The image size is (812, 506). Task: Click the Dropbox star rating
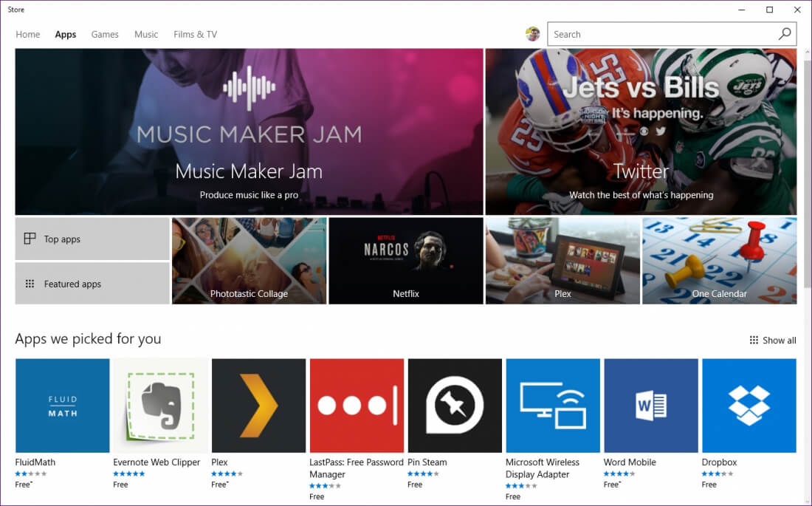pos(718,473)
